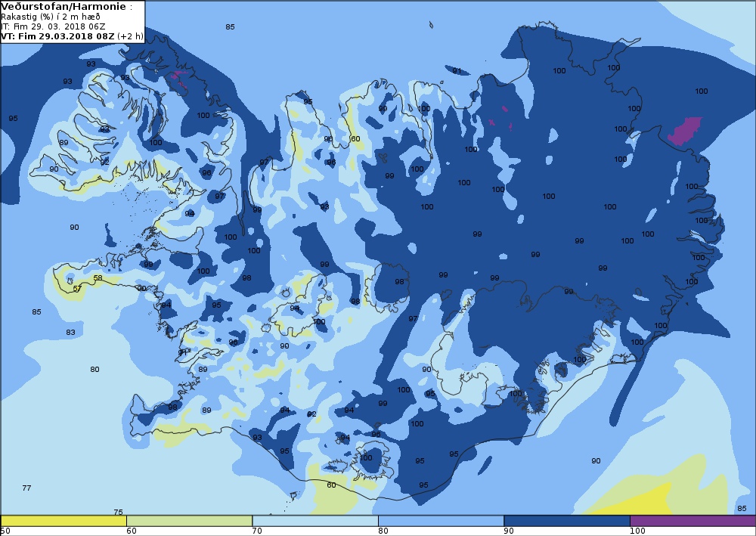Click the '58' humidity value on the peninsula

point(98,277)
